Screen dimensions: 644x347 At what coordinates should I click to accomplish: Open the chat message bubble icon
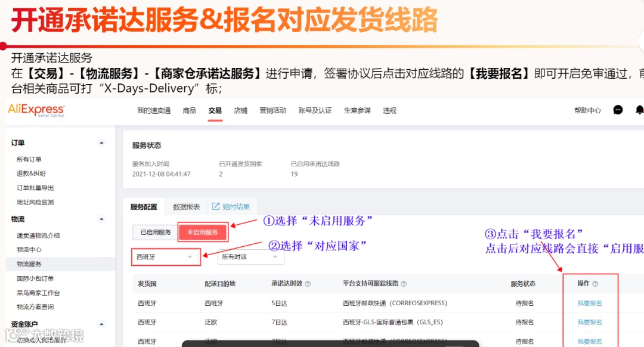tap(617, 111)
